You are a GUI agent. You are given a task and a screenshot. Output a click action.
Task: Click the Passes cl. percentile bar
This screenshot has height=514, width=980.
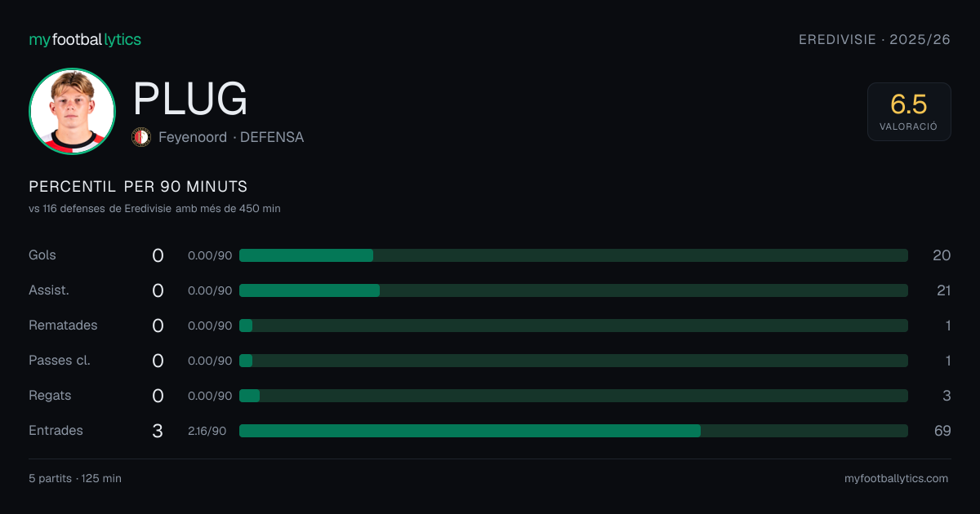(x=573, y=361)
